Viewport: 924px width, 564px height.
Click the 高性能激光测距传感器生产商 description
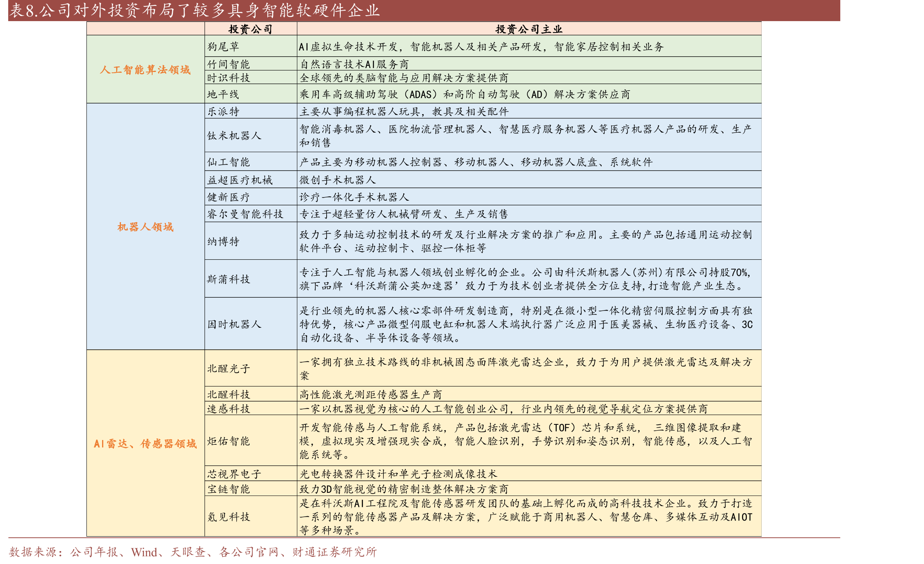[x=529, y=394]
